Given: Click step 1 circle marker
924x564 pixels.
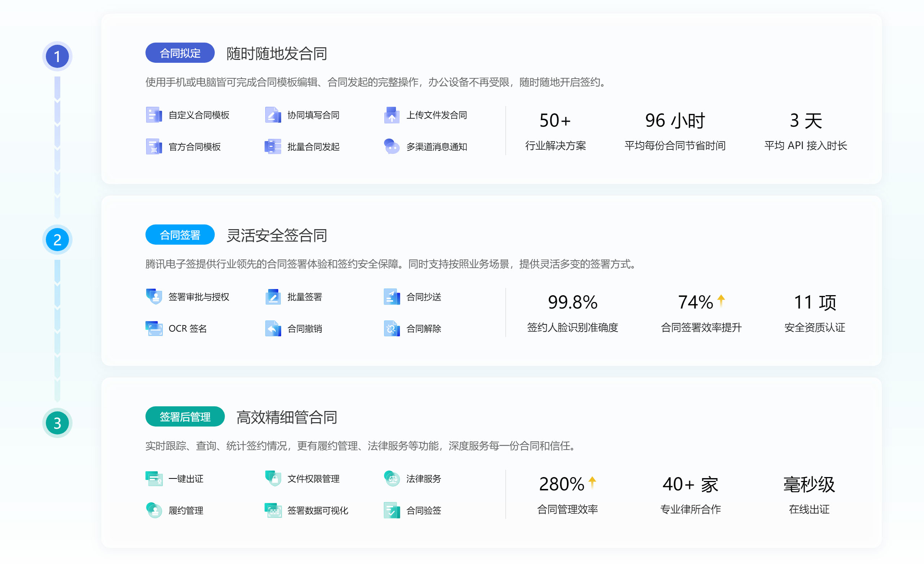Looking at the screenshot, I should click(x=57, y=57).
